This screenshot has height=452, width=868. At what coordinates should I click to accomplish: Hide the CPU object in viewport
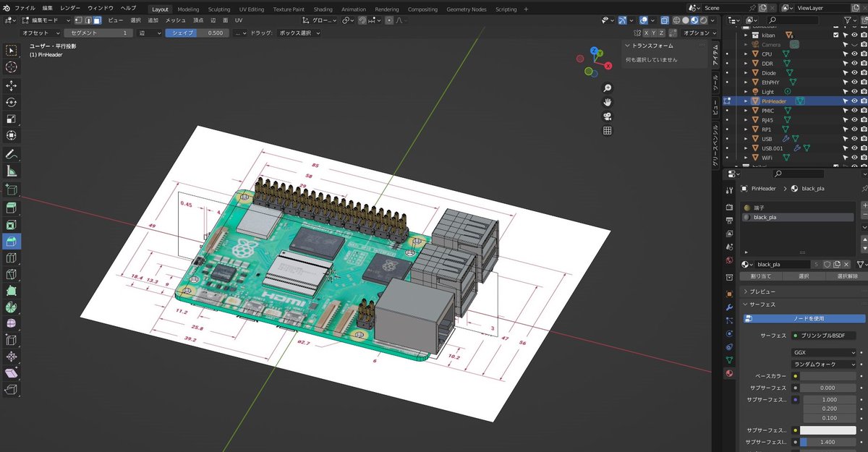tap(854, 54)
